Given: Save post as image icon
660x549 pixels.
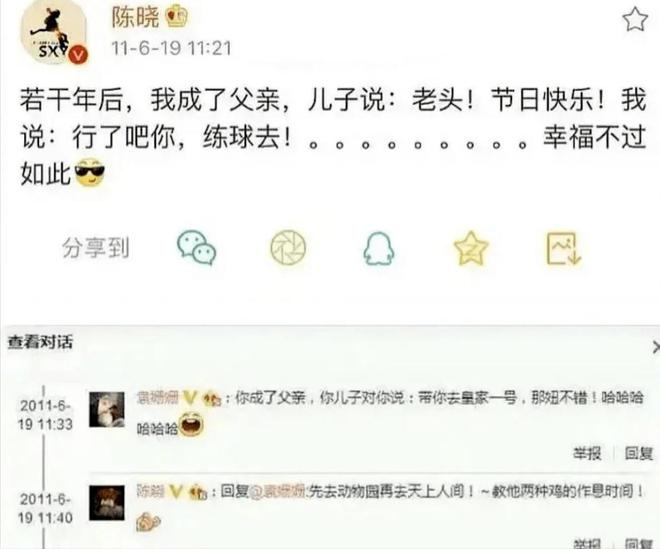Looking at the screenshot, I should click(564, 248).
